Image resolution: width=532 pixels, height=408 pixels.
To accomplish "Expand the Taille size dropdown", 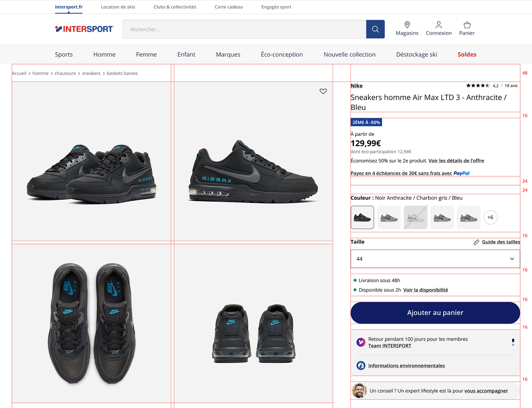I will point(435,259).
